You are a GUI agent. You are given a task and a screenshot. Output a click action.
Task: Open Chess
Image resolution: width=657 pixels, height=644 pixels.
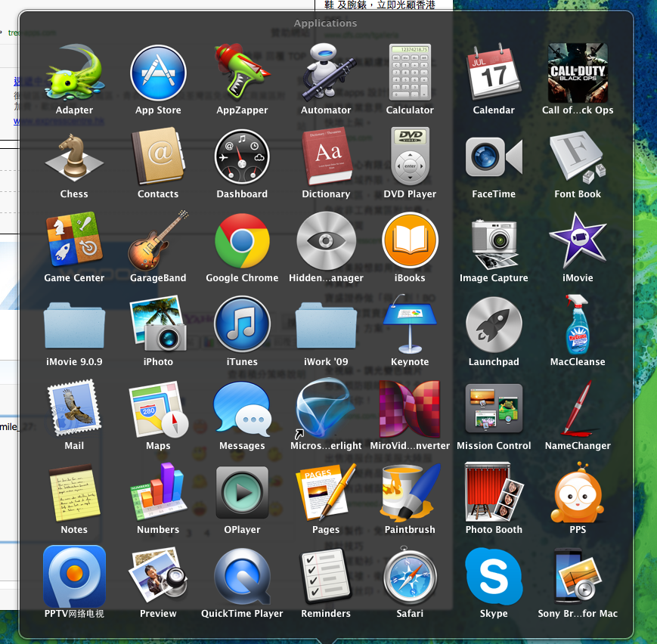pyautogui.click(x=74, y=157)
